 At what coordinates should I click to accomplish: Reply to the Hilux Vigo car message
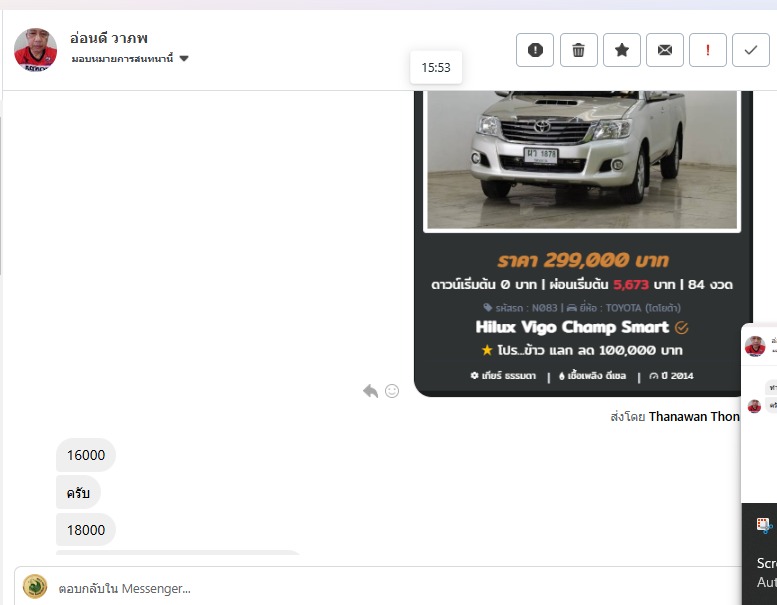[x=370, y=391]
